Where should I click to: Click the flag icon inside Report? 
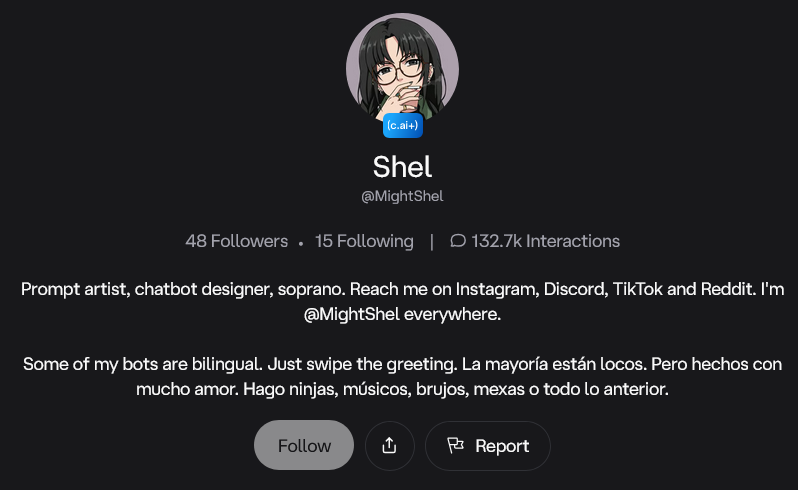point(455,445)
